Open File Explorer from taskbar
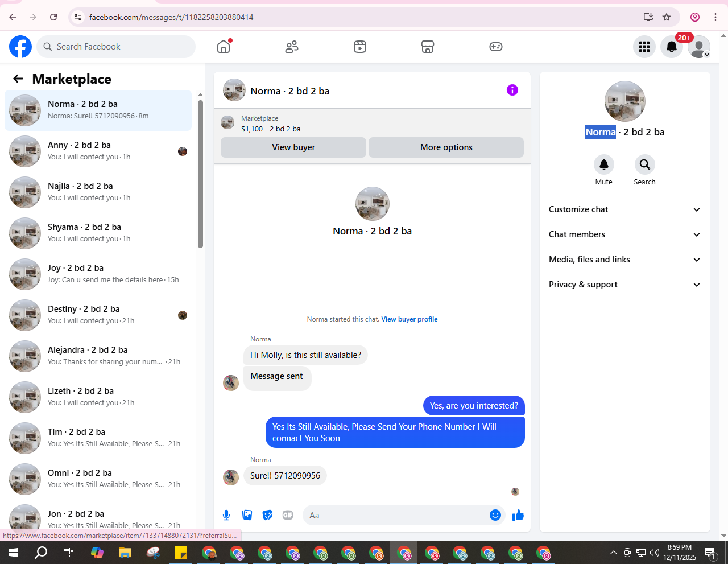The image size is (728, 564). click(125, 553)
